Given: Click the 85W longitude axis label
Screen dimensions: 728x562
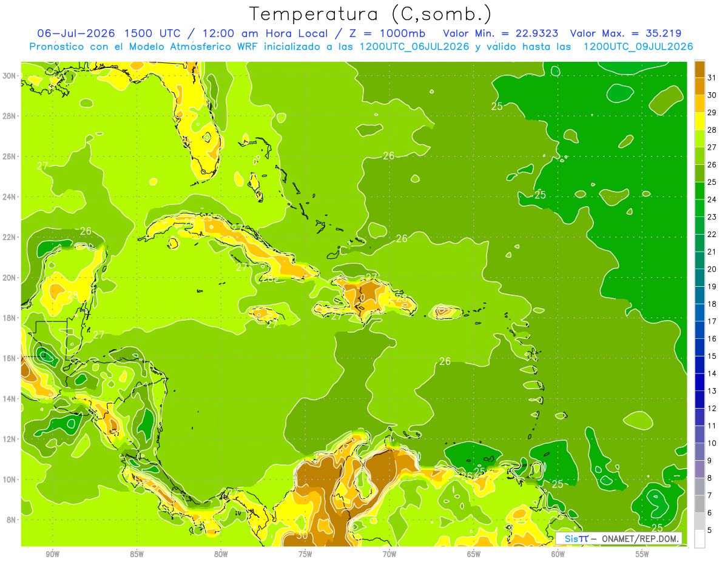Looking at the screenshot, I should pyautogui.click(x=137, y=554).
